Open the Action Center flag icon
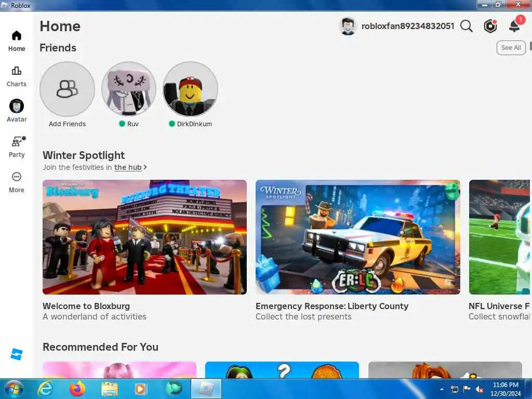This screenshot has width=532, height=399. [467, 389]
